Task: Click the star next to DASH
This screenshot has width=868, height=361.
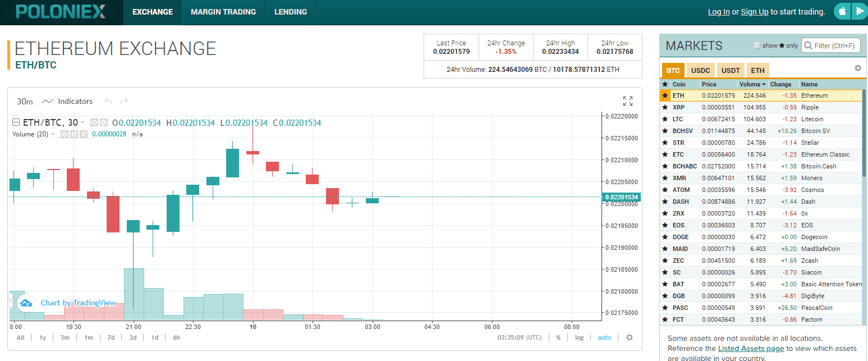Action: click(x=665, y=202)
